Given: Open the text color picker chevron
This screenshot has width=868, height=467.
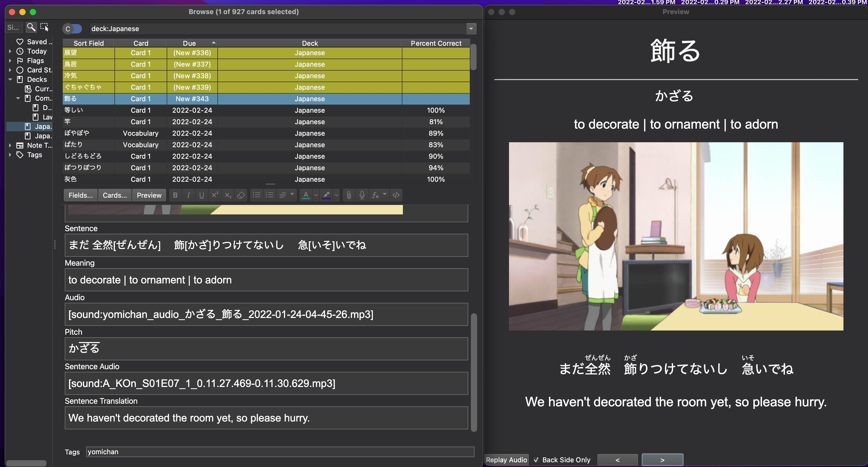Looking at the screenshot, I should tap(316, 195).
